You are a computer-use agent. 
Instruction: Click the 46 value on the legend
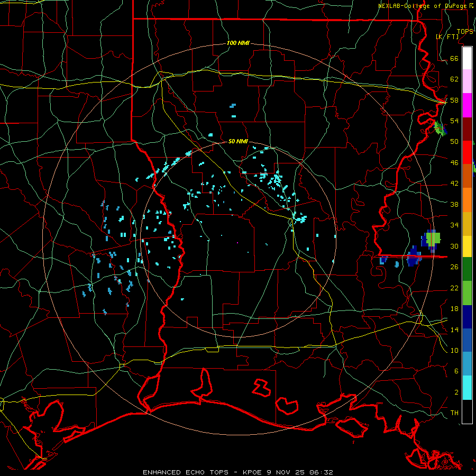coord(454,163)
